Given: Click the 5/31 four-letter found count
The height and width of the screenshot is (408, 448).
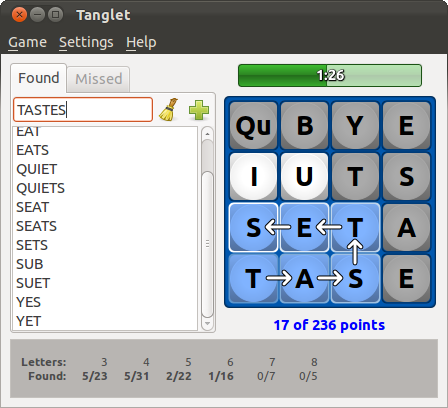Looking at the screenshot, I should (x=137, y=376).
